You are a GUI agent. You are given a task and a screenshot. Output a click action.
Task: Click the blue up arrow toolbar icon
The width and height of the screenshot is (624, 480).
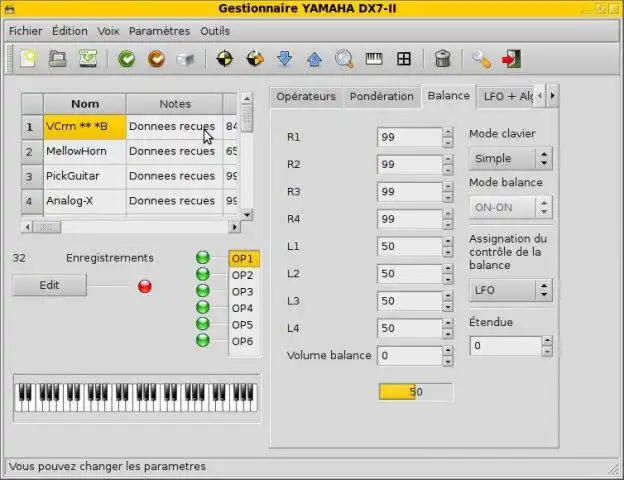[x=314, y=59]
